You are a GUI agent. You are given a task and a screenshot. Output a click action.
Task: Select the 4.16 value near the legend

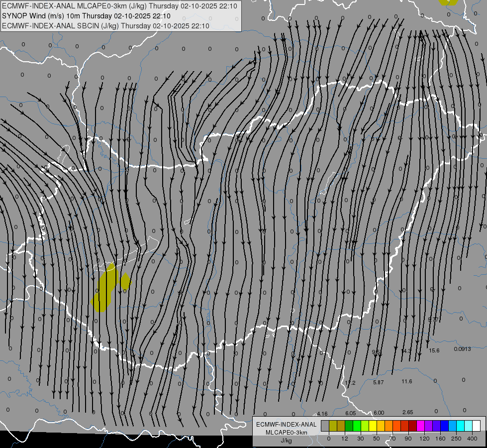322,414
